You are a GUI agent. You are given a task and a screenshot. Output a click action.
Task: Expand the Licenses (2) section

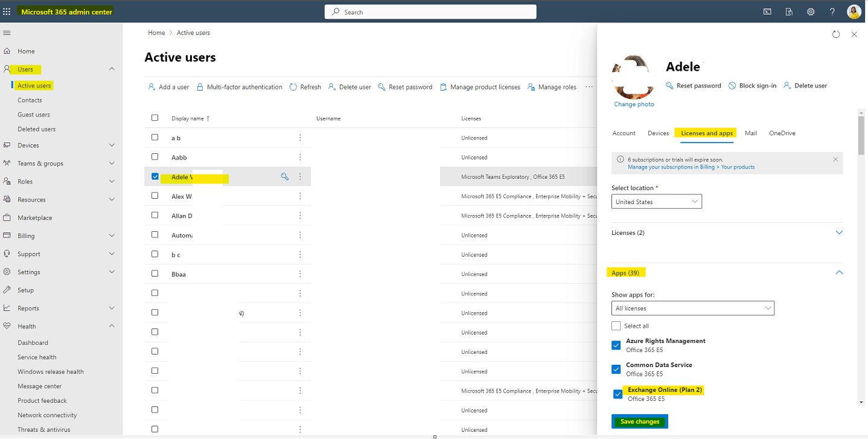[839, 232]
